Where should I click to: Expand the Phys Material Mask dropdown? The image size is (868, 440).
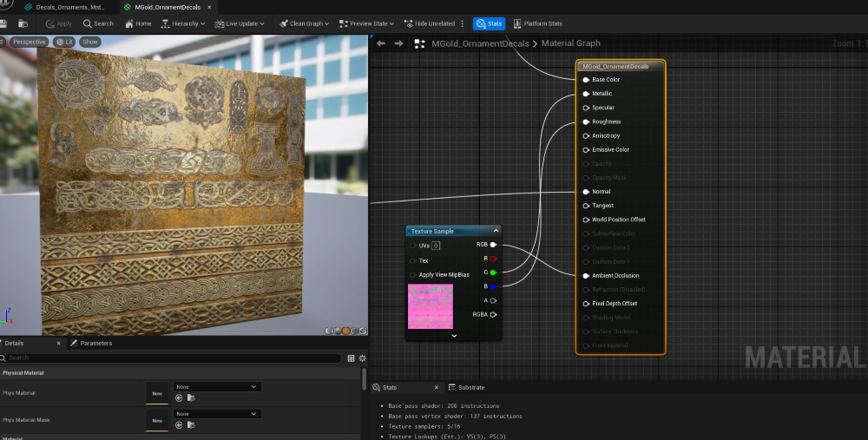coord(217,414)
